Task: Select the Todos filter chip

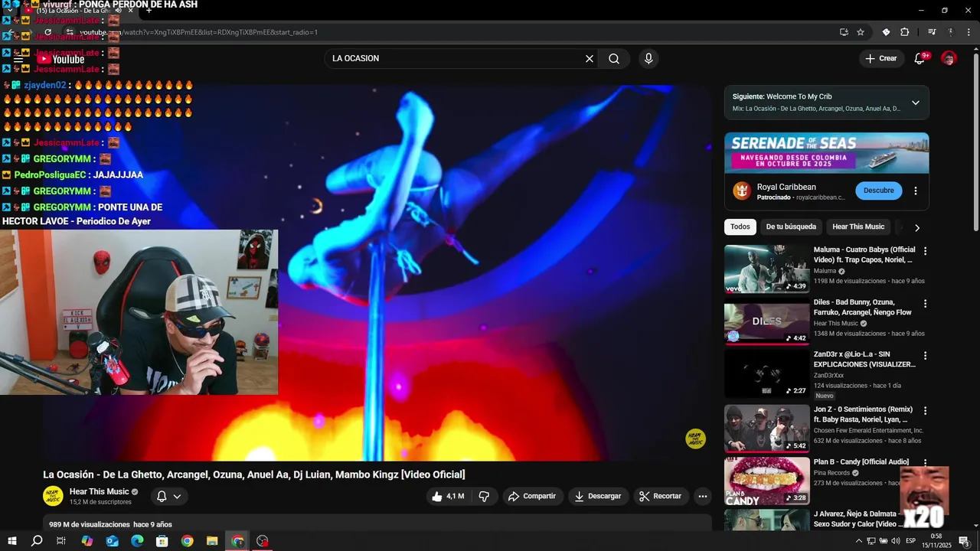Action: click(x=740, y=227)
